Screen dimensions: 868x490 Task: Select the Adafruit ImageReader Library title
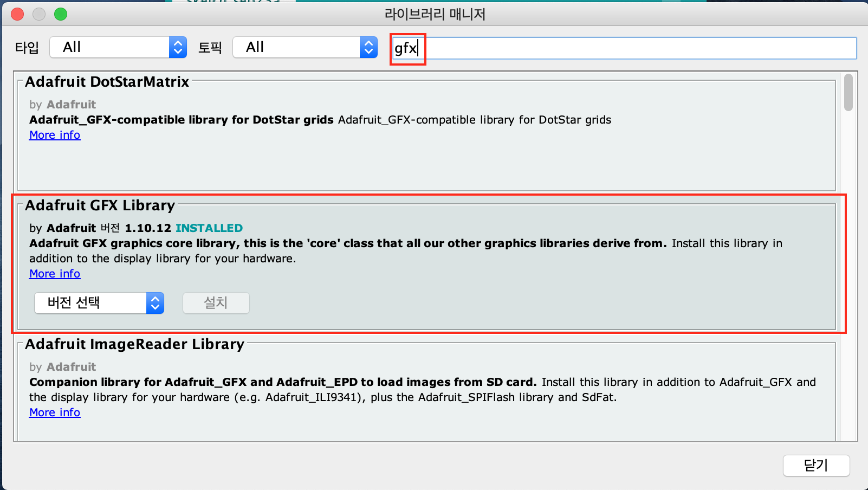(135, 344)
